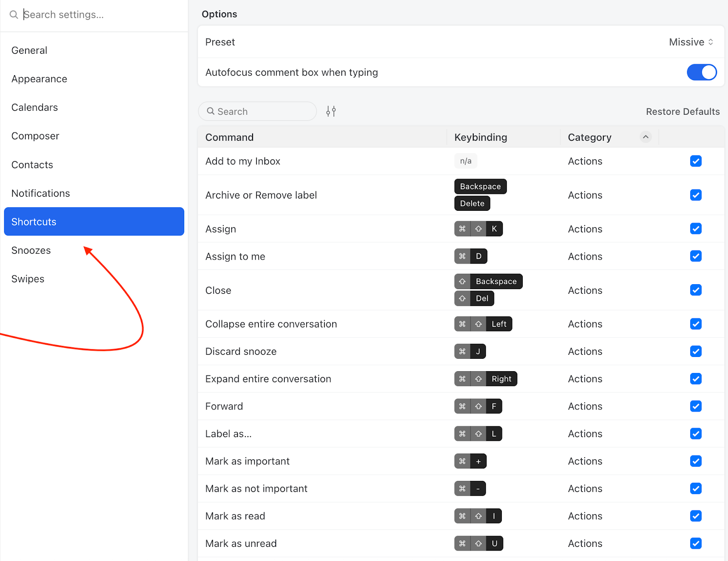Uncheck the Mark as read checkbox

[x=696, y=516]
